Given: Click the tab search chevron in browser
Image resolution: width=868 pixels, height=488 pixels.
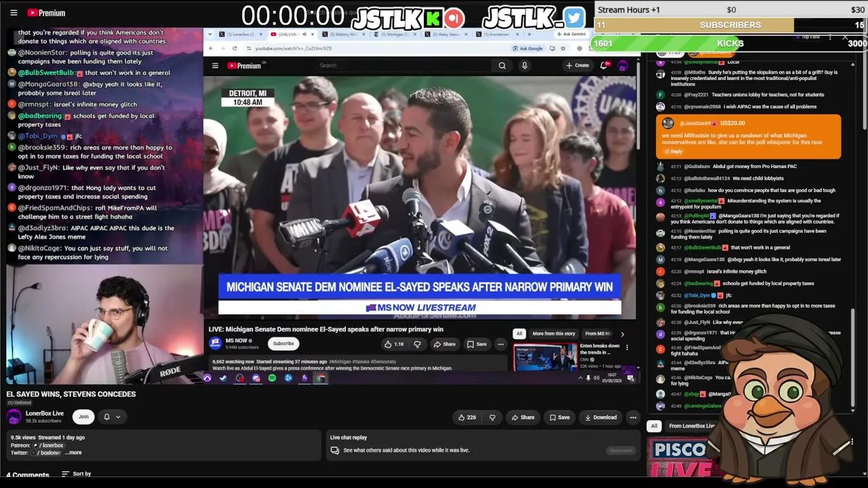Looking at the screenshot, I should [210, 34].
